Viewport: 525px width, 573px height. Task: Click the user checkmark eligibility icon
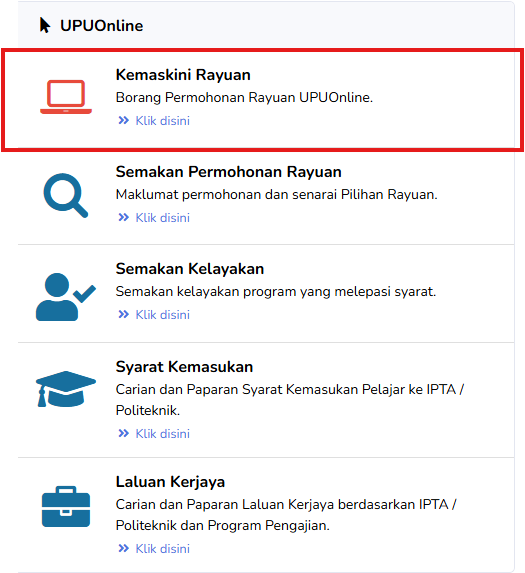pos(66,297)
